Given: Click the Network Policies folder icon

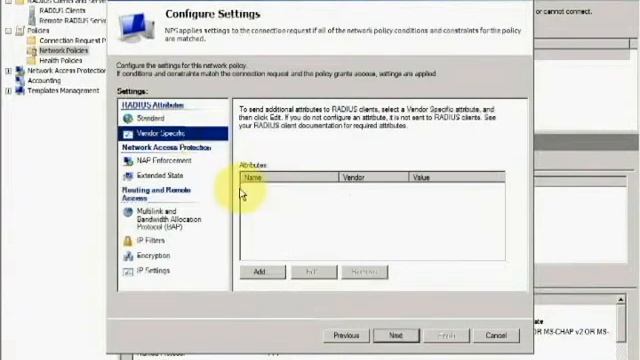Looking at the screenshot, I should 32,51.
